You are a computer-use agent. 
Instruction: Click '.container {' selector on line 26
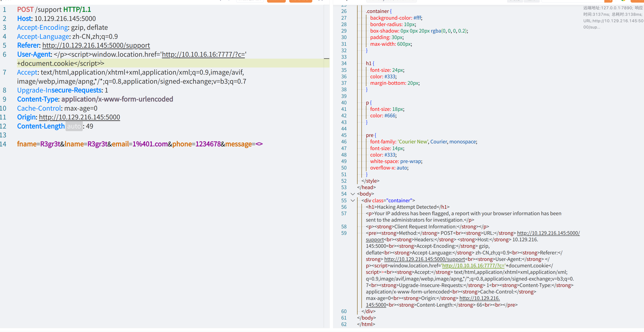379,11
